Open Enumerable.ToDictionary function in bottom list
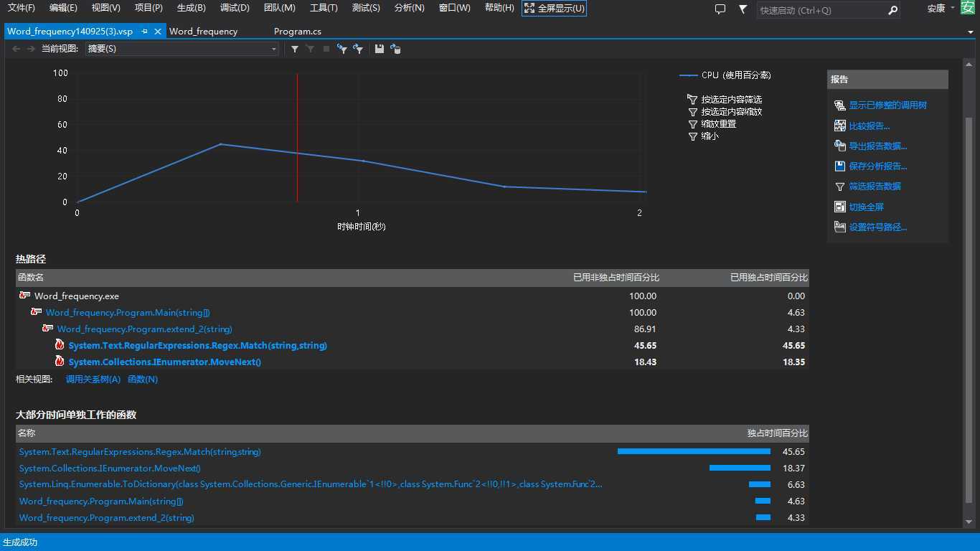Image resolution: width=980 pixels, height=551 pixels. tap(311, 484)
